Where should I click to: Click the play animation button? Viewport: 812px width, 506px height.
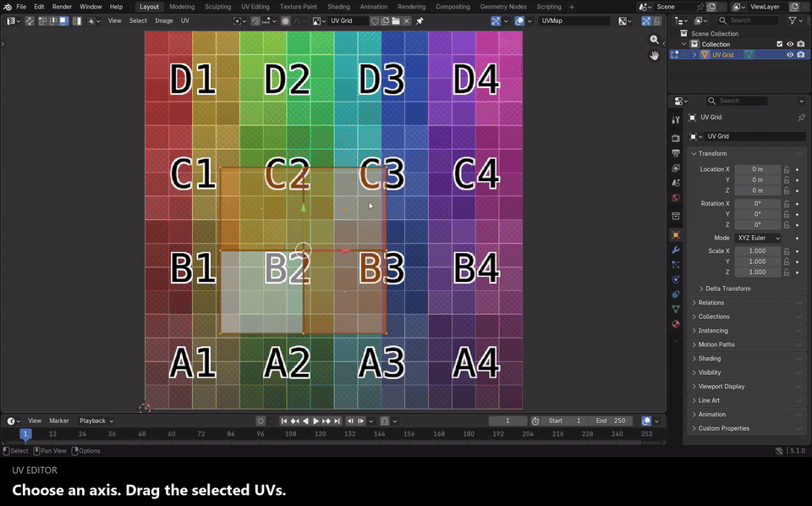pyautogui.click(x=315, y=421)
